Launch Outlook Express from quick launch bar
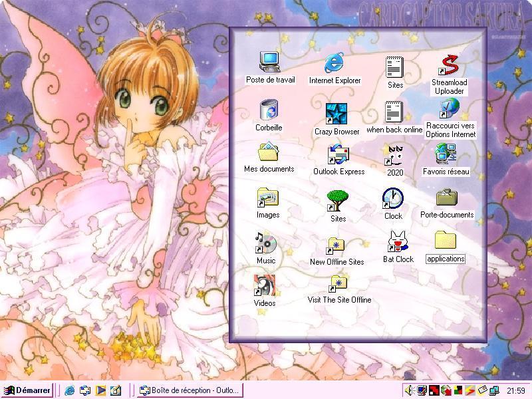 pyautogui.click(x=85, y=390)
